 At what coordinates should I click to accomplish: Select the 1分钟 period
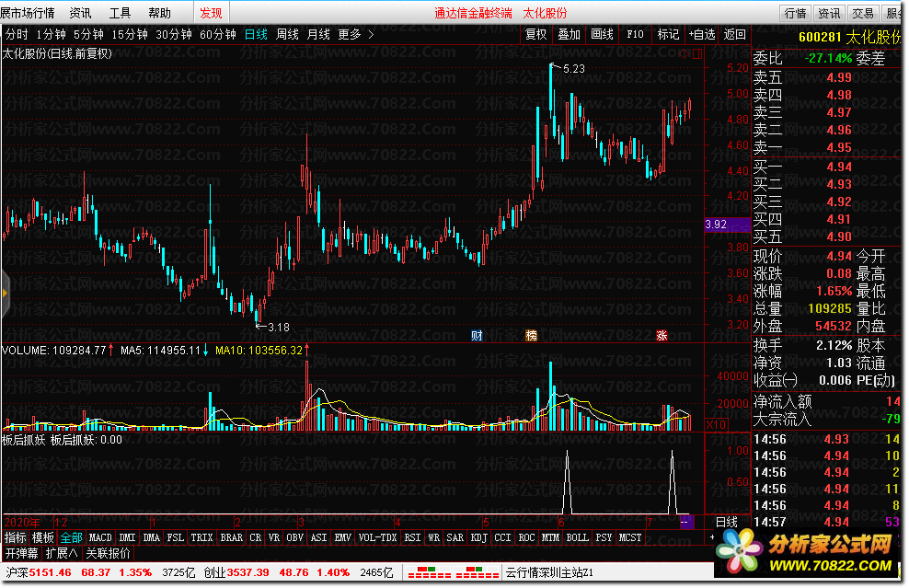click(51, 35)
